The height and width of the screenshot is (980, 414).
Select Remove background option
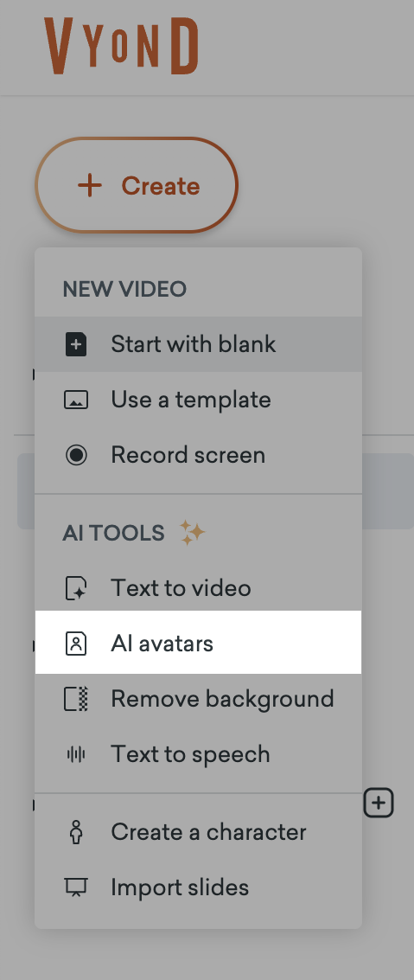[x=199, y=699]
